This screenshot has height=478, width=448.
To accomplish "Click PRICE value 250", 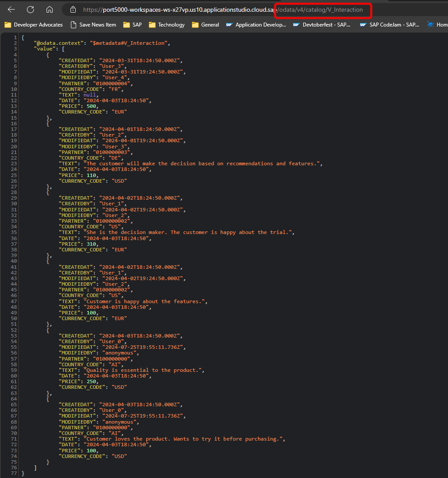I will (91, 382).
